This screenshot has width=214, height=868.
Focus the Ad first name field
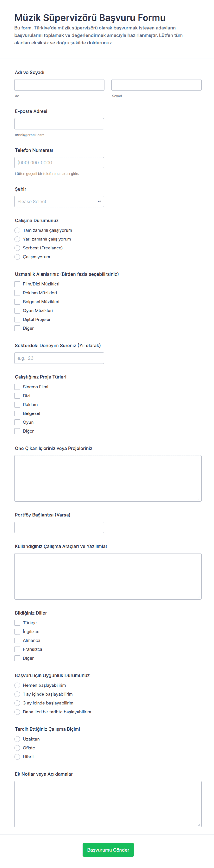[x=60, y=85]
